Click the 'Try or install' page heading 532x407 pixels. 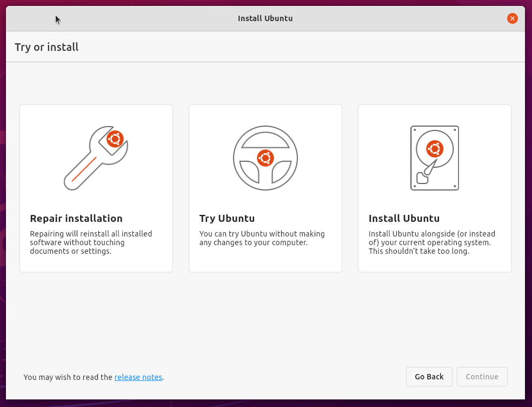46,47
